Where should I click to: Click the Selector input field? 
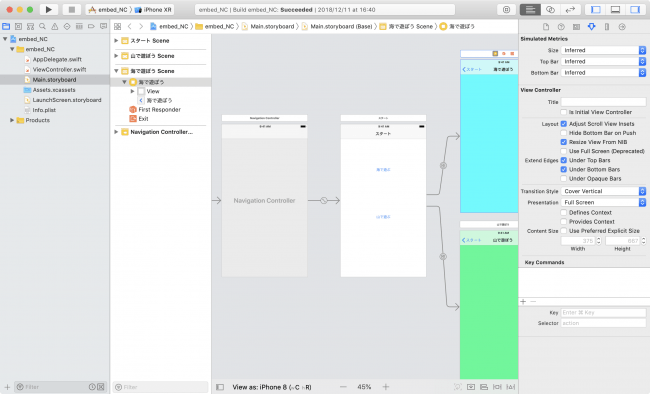coord(603,323)
